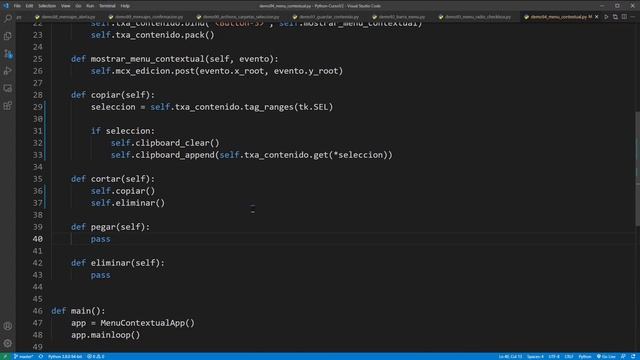Open the Remote Explorer view icon
The width and height of the screenshot is (640, 360).
tap(7, 89)
